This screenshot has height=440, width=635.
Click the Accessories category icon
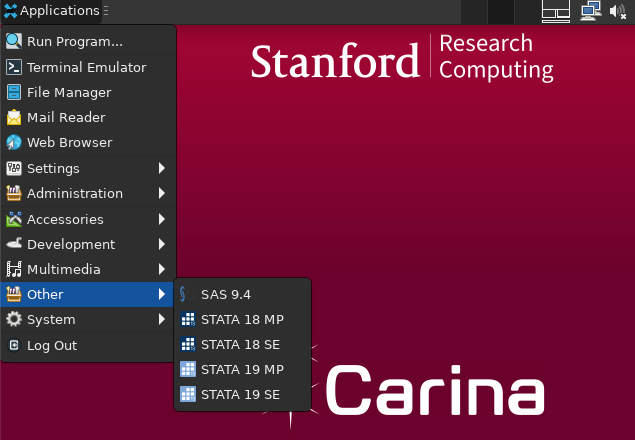pyautogui.click(x=14, y=219)
